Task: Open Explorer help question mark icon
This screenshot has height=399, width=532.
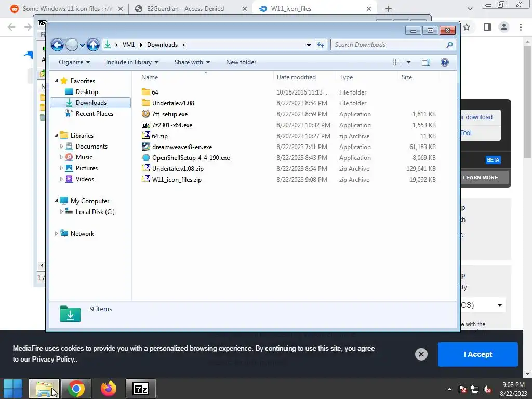Action: click(x=445, y=62)
